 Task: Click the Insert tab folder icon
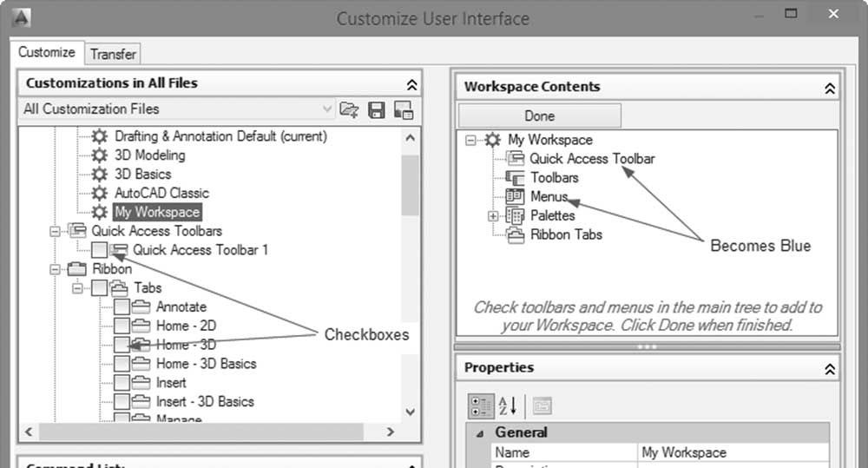141,383
